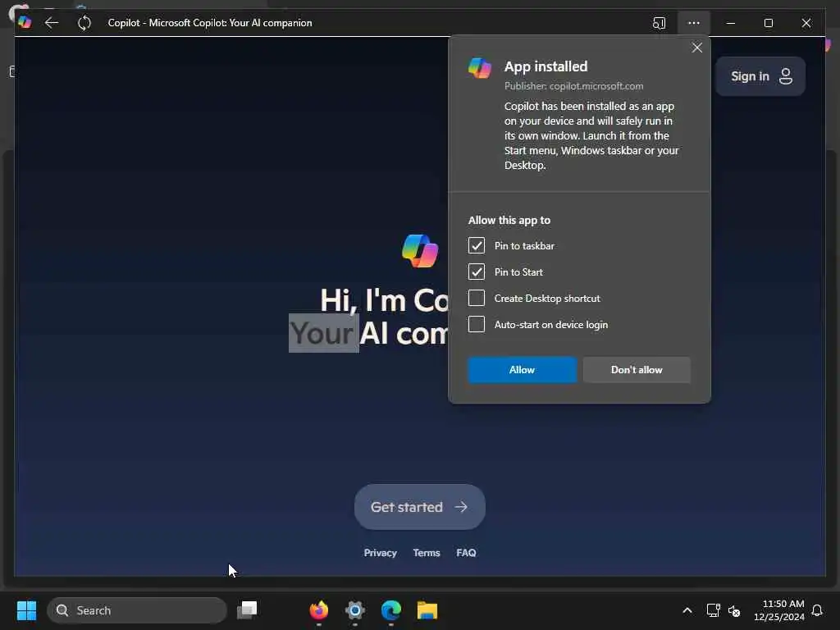Open the Windows Start menu
840x630 pixels.
[26, 610]
